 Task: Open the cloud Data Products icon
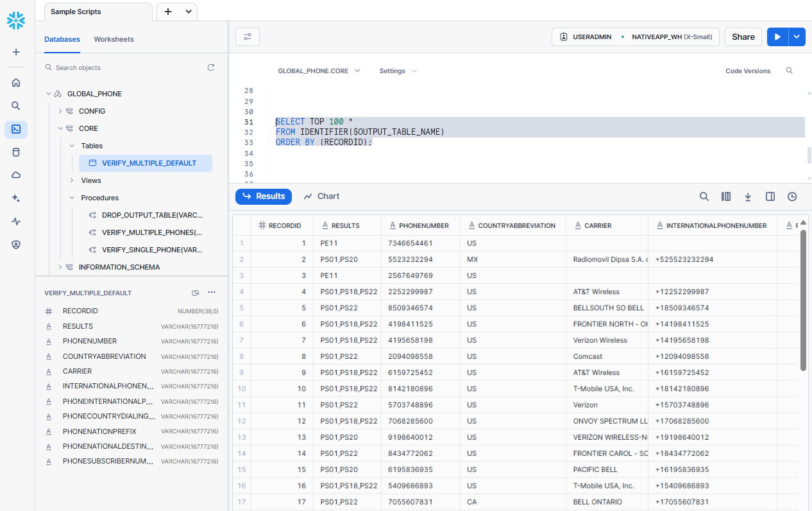pos(16,175)
